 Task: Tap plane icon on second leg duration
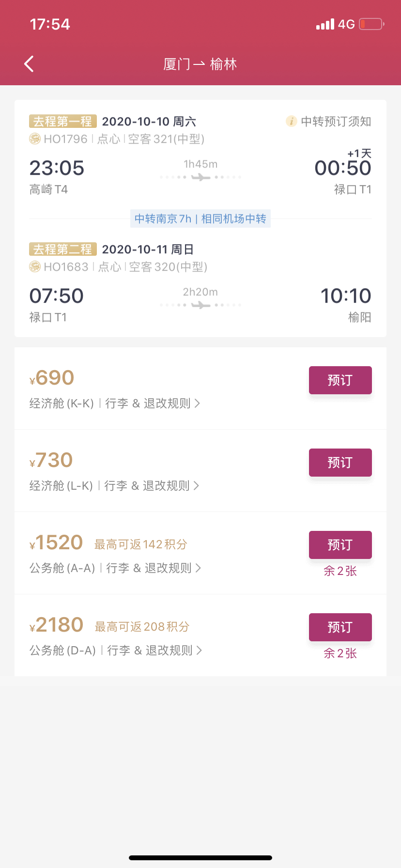pos(200,305)
